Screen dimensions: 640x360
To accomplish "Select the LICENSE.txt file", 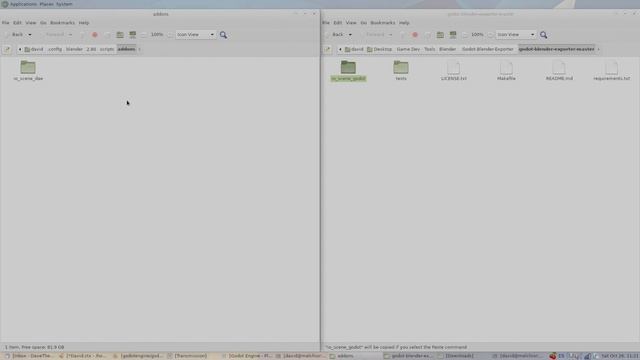I will point(453,70).
